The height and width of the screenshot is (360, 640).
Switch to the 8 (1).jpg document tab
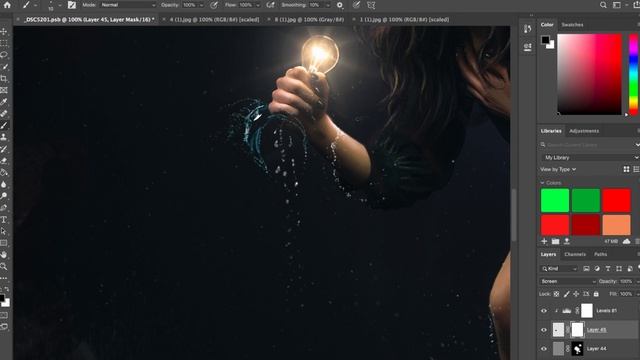(x=309, y=19)
